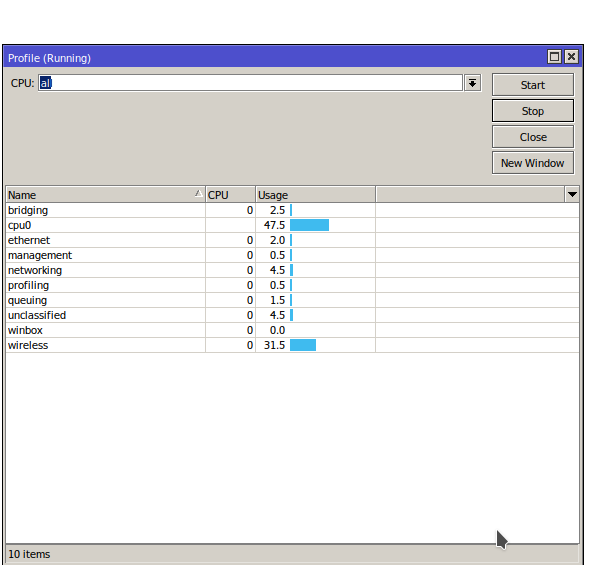Select the profiling row
This screenshot has width=589, height=565.
point(292,286)
